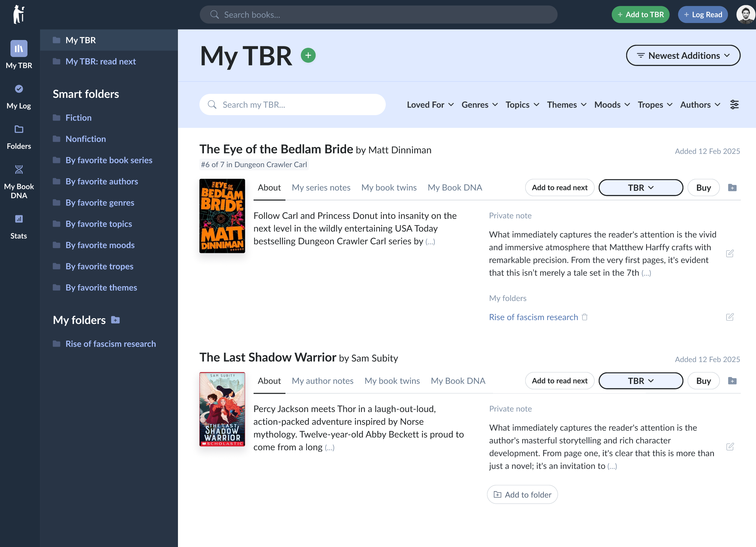Open the filter settings sliders icon

tap(734, 105)
